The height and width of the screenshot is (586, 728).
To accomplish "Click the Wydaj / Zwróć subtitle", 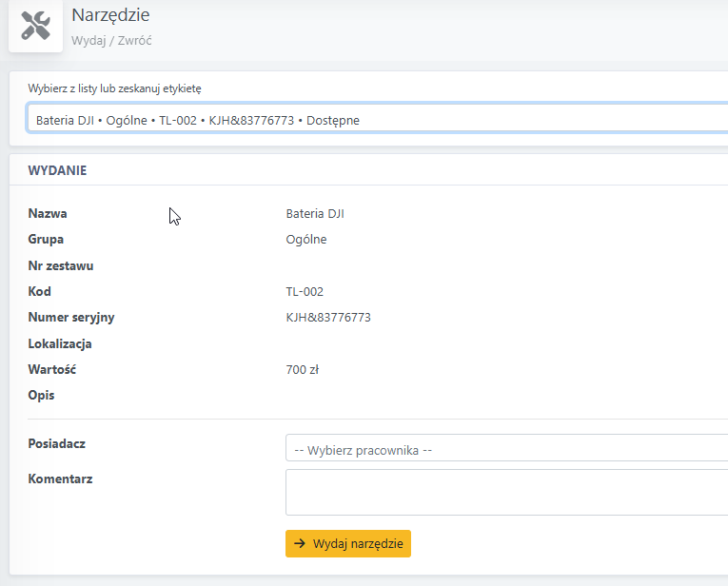I will [x=111, y=40].
